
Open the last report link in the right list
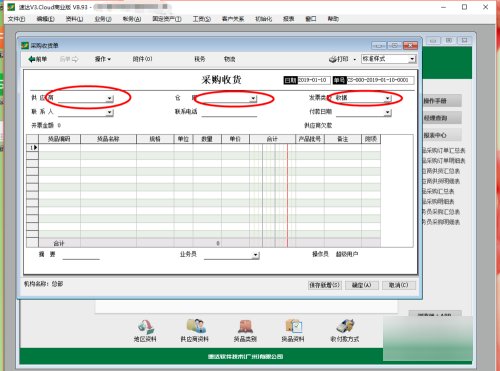click(x=441, y=222)
